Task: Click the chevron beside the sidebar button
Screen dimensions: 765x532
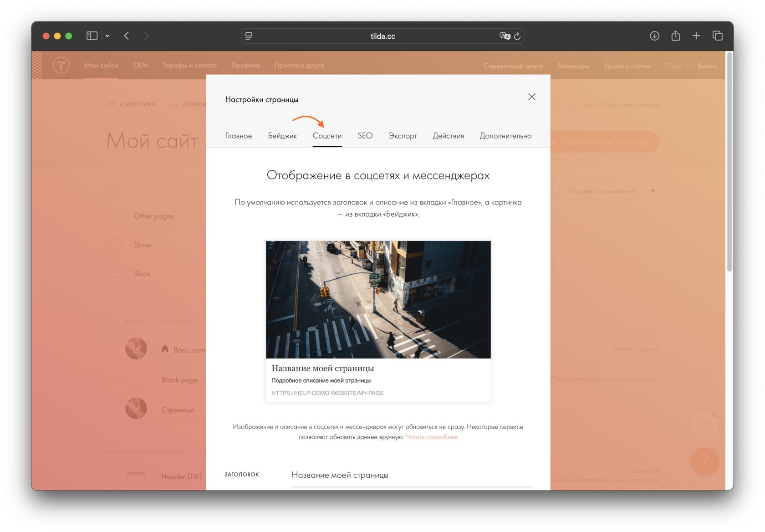Action: coord(107,36)
